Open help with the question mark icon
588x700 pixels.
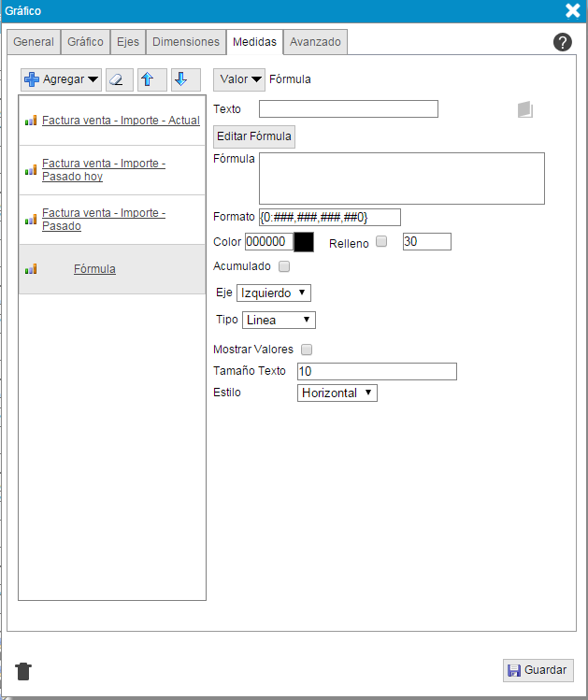[x=562, y=42]
